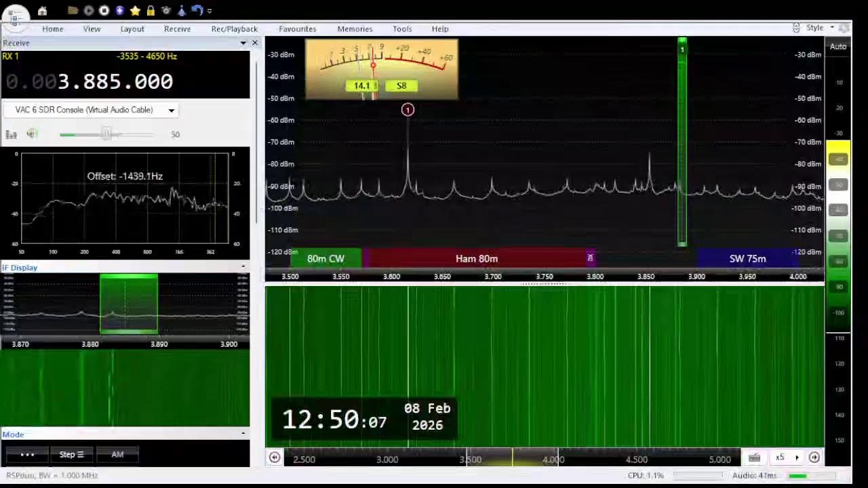Click the 80m CW band label
Screen dimensions: 868x488
pos(326,259)
